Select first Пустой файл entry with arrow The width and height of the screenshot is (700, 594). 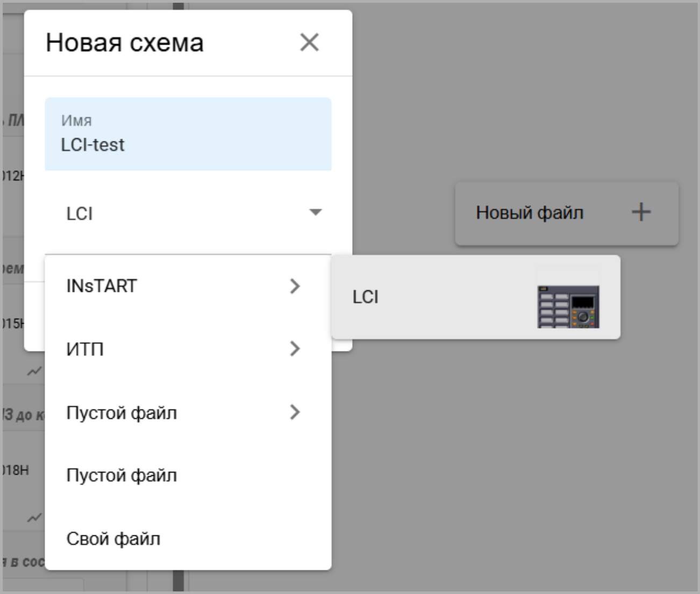[x=122, y=413]
